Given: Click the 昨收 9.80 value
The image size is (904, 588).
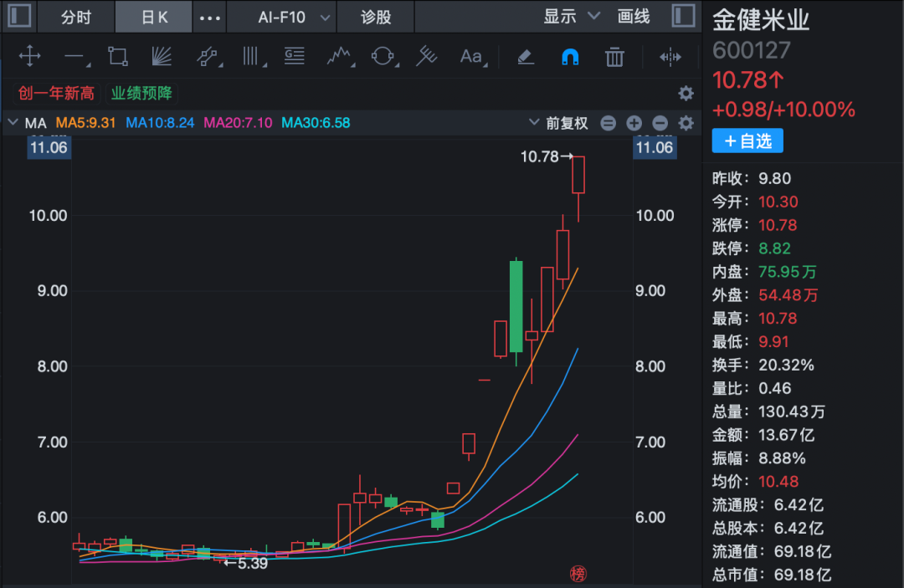Looking at the screenshot, I should coord(774,178).
